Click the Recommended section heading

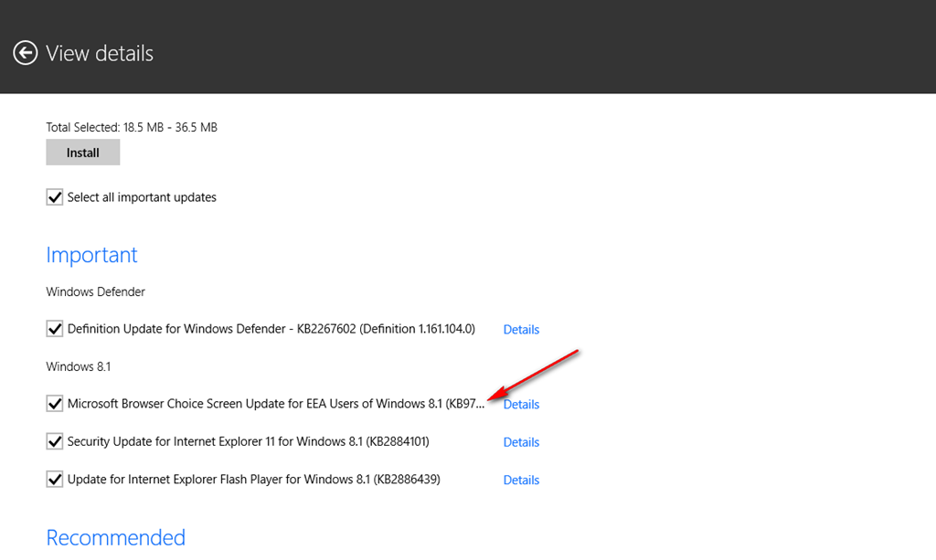115,537
